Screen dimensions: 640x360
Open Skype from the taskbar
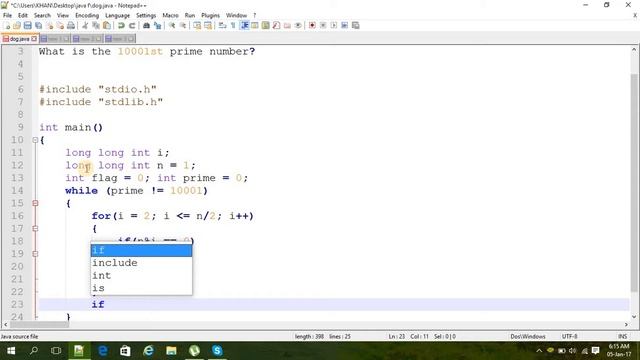tap(217, 351)
